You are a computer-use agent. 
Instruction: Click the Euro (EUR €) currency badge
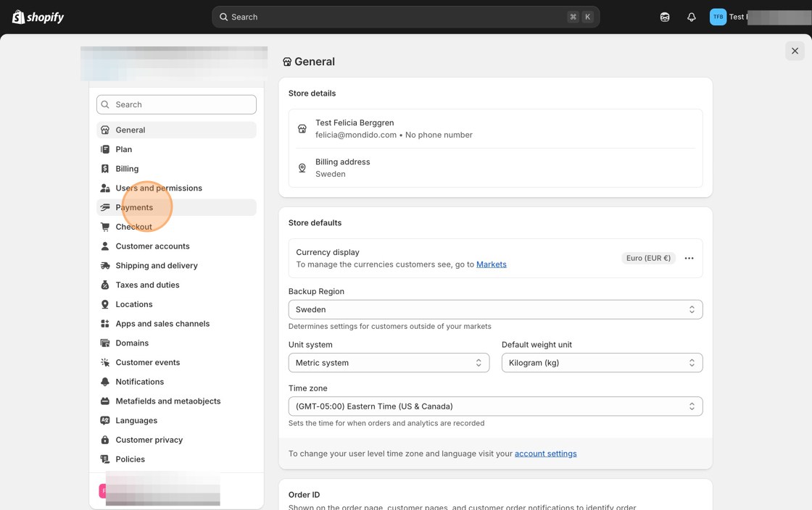coord(648,258)
